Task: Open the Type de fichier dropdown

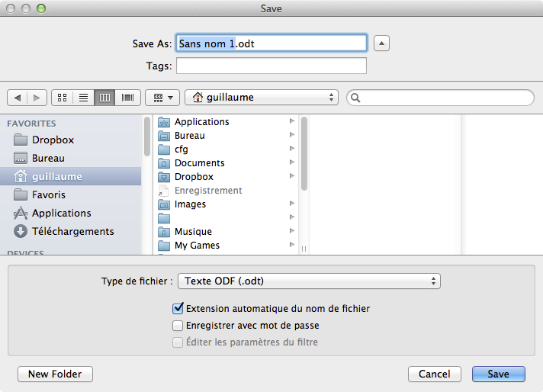Action: 309,281
